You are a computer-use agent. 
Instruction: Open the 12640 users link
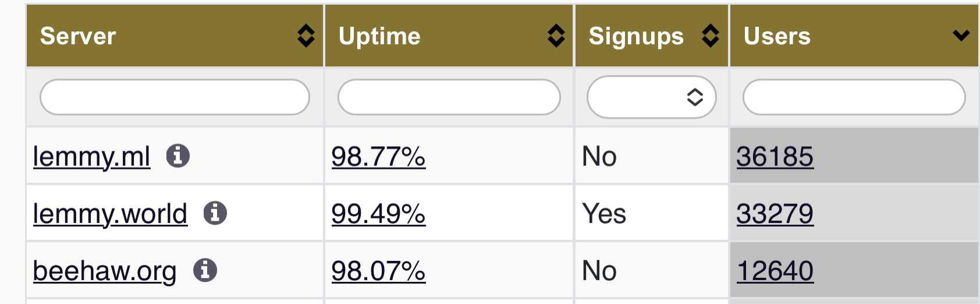[x=775, y=271]
